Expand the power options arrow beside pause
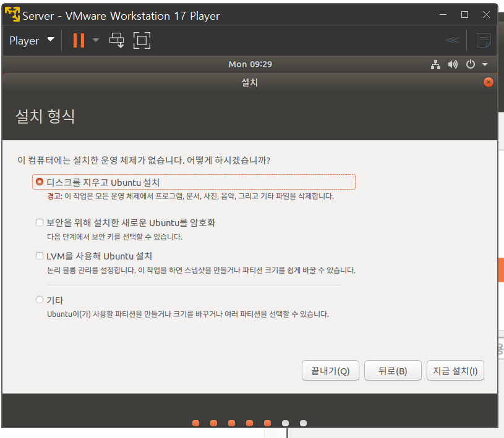 coord(95,40)
